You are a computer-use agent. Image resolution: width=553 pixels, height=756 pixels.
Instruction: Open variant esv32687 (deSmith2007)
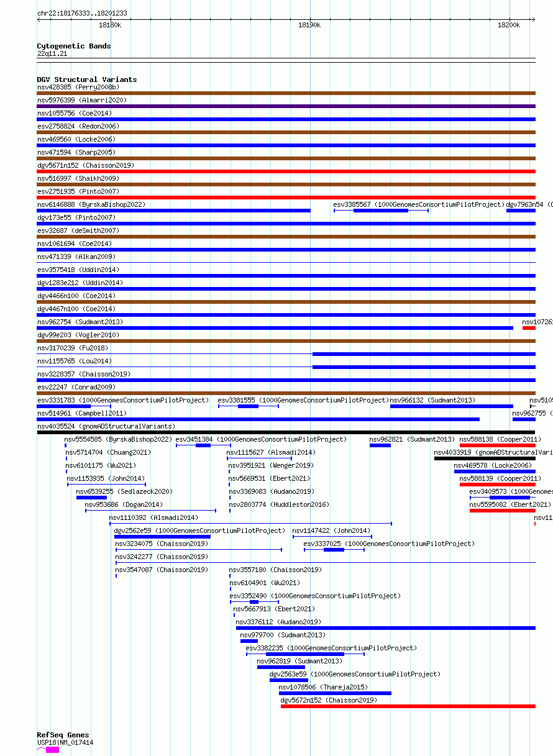pos(78,230)
